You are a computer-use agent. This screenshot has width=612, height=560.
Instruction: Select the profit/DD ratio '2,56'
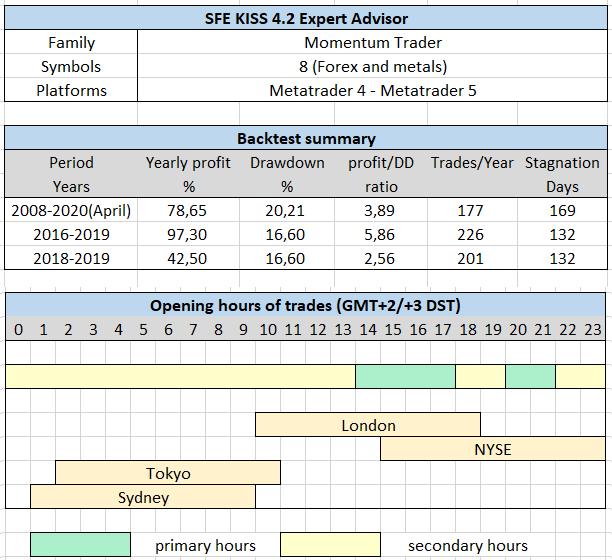381,258
